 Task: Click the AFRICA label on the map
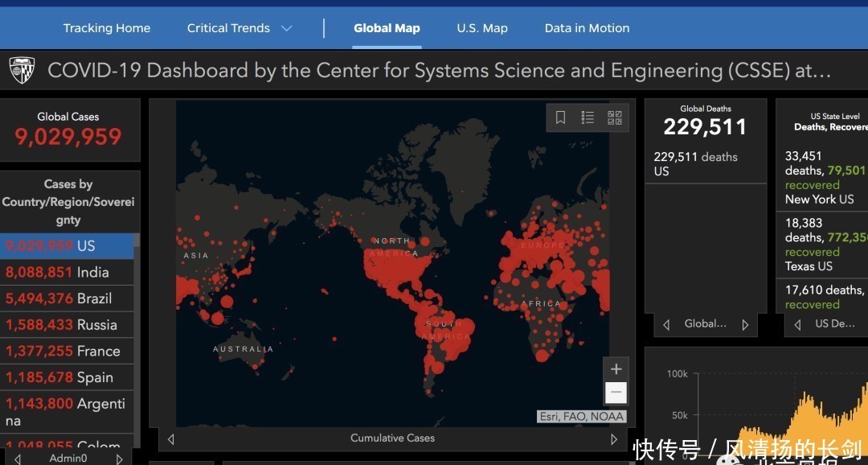pos(541,304)
